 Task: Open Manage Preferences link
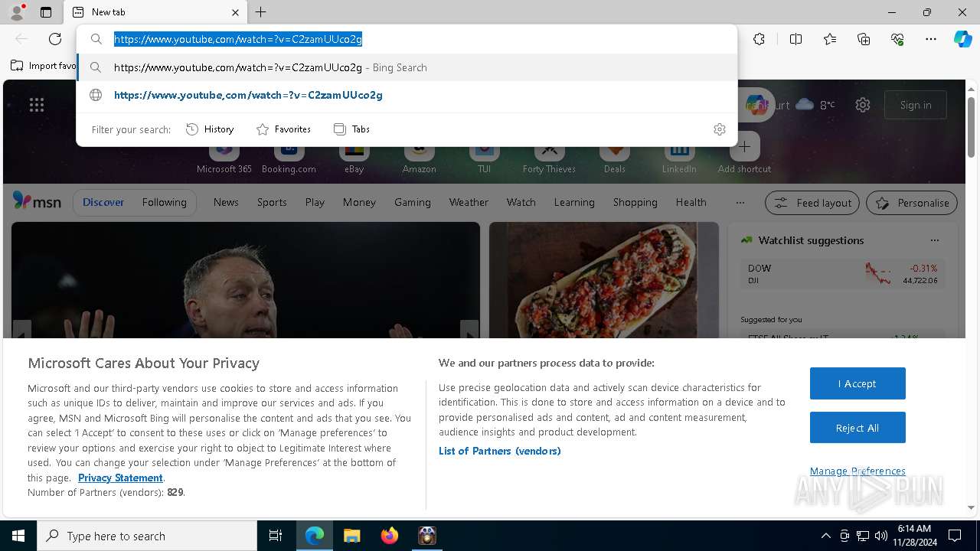point(857,471)
